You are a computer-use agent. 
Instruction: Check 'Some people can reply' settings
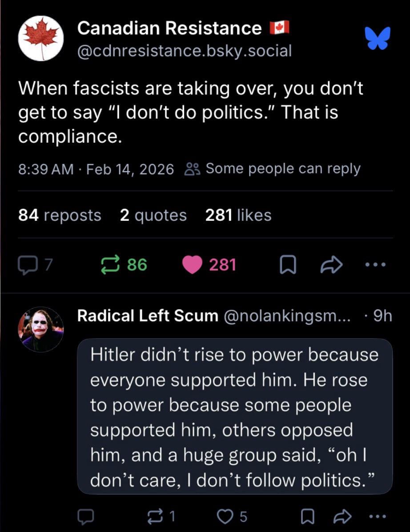(274, 168)
